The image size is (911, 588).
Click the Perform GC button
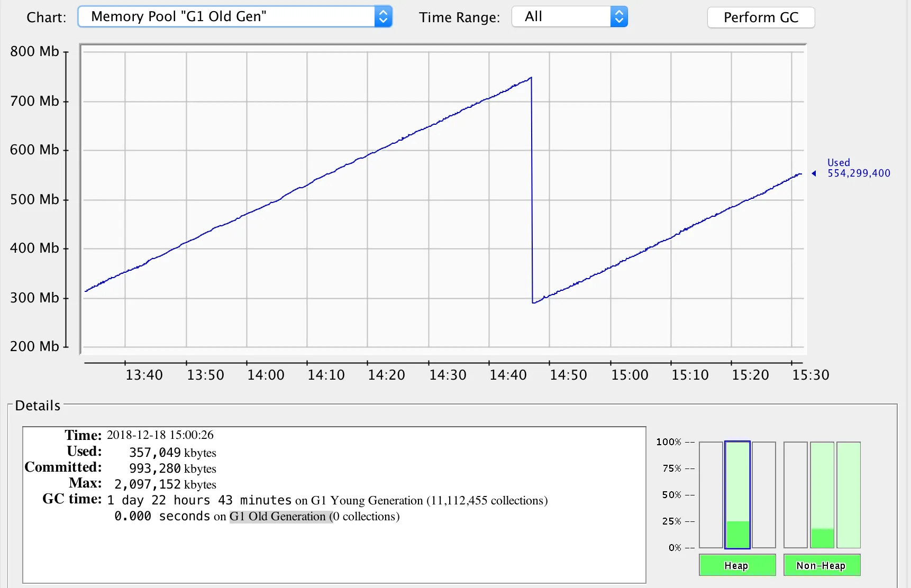[x=761, y=17]
